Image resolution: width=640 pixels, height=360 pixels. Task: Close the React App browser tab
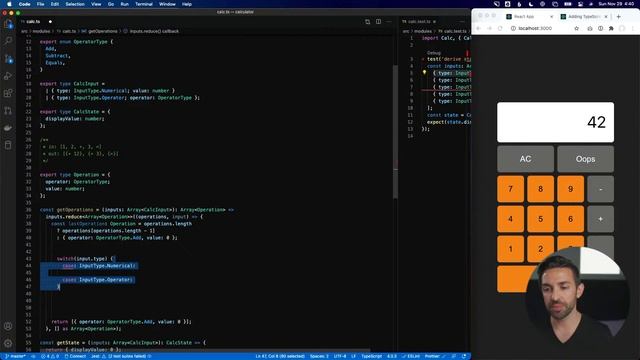tap(551, 17)
